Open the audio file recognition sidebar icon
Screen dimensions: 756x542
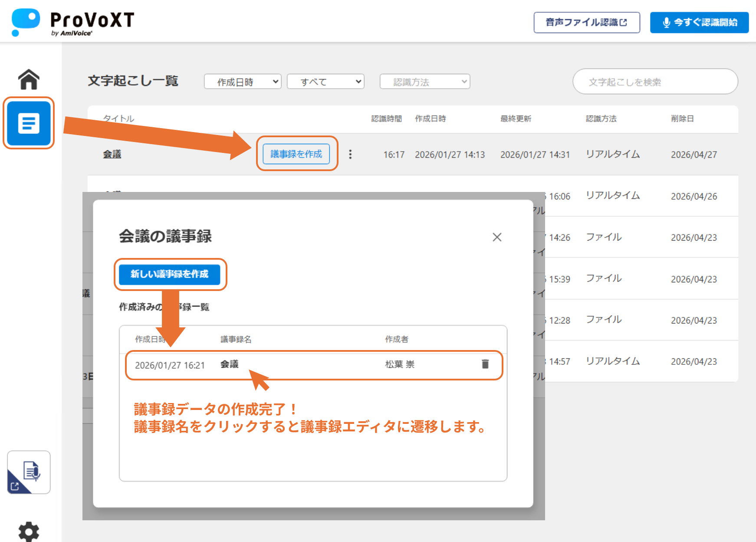[x=29, y=472]
